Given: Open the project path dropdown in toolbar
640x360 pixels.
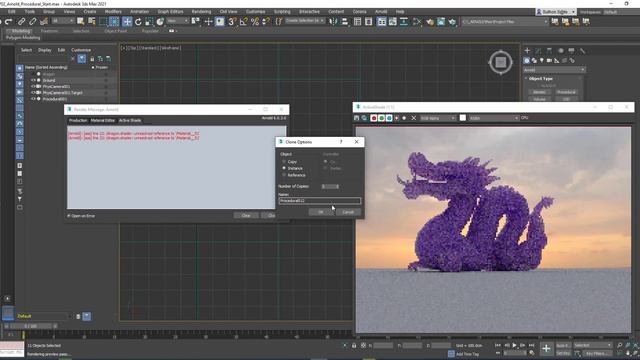Looking at the screenshot, I should (x=505, y=22).
